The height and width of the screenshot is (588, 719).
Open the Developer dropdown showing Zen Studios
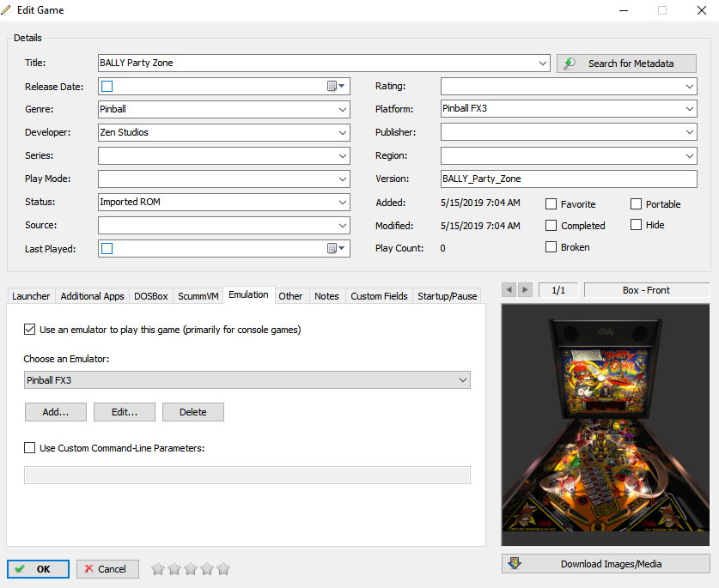pyautogui.click(x=343, y=132)
